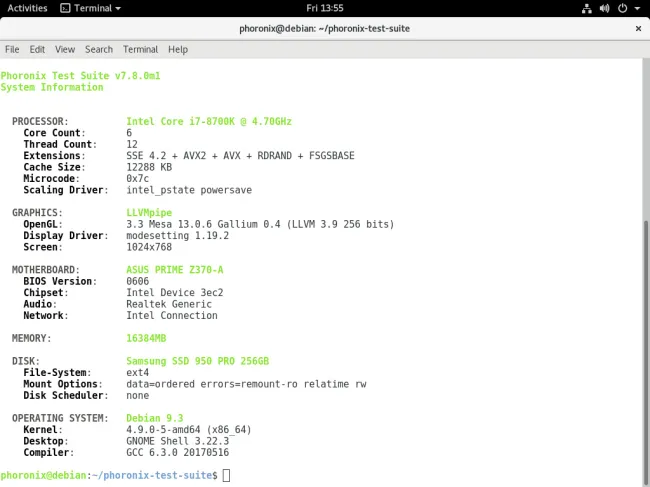This screenshot has height=487, width=650.
Task: Open the File menu
Action: pos(12,49)
